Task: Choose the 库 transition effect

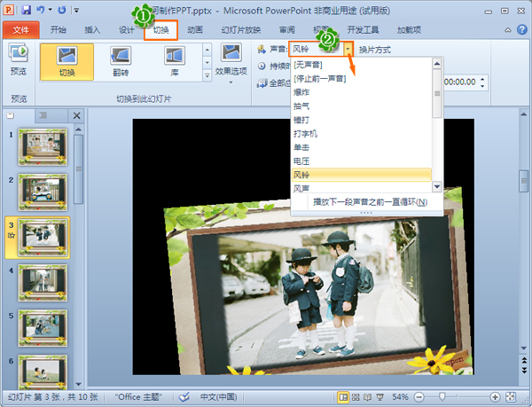Action: click(175, 62)
